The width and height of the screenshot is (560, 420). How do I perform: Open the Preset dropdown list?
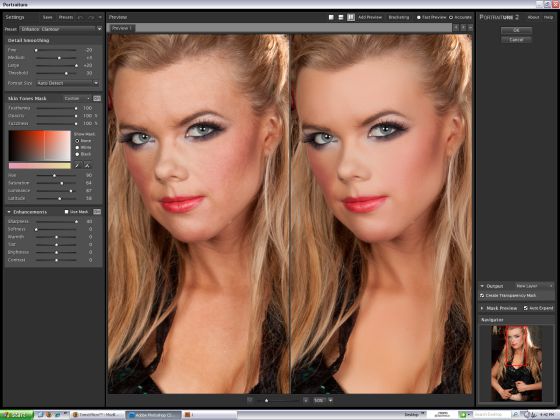(x=61, y=29)
